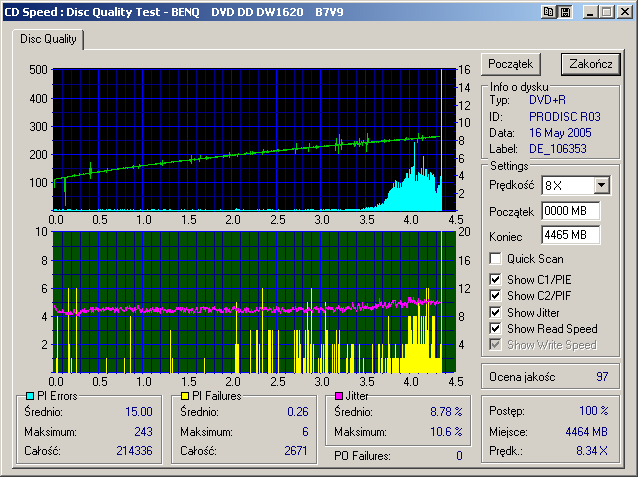Click the position value 4464 MB
The image size is (638, 477).
[586, 432]
